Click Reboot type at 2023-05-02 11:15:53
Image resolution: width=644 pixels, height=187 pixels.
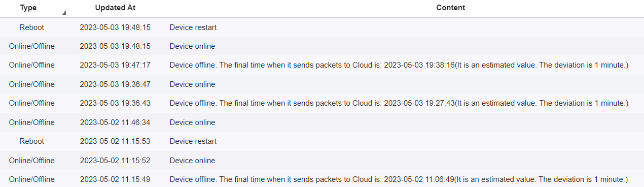coord(31,141)
